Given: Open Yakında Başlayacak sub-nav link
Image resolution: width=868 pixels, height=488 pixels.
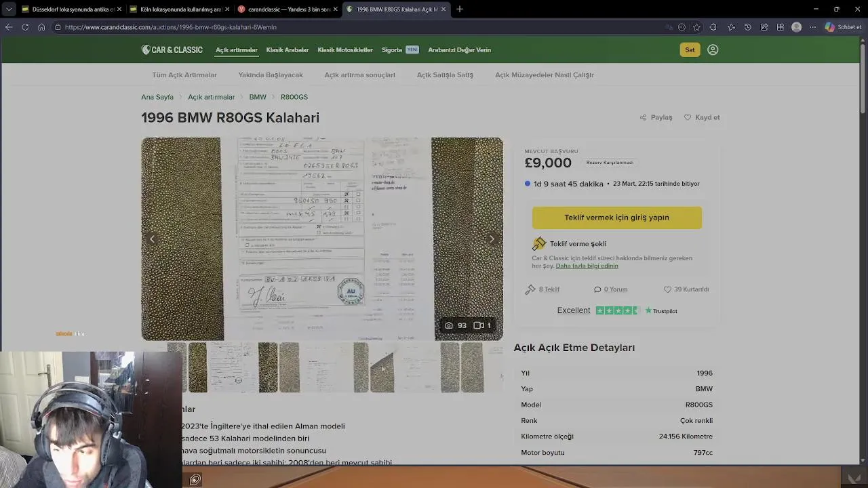Looking at the screenshot, I should click(x=271, y=75).
